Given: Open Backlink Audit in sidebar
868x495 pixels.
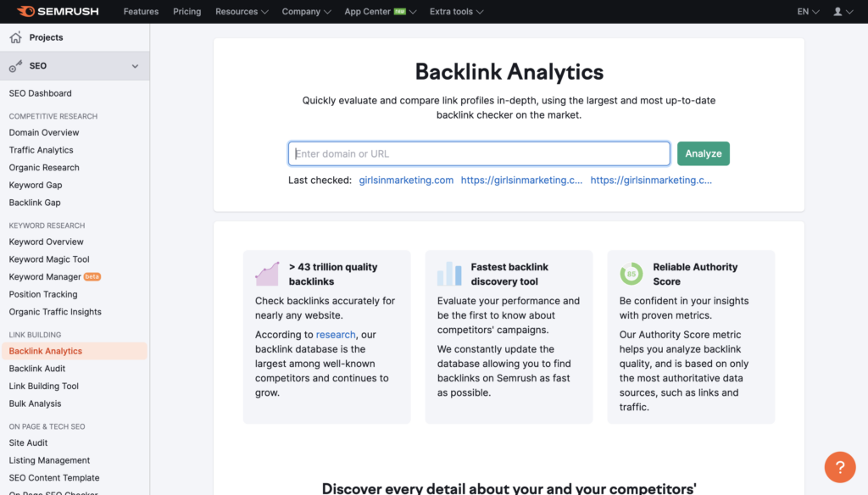Looking at the screenshot, I should click(x=37, y=369).
